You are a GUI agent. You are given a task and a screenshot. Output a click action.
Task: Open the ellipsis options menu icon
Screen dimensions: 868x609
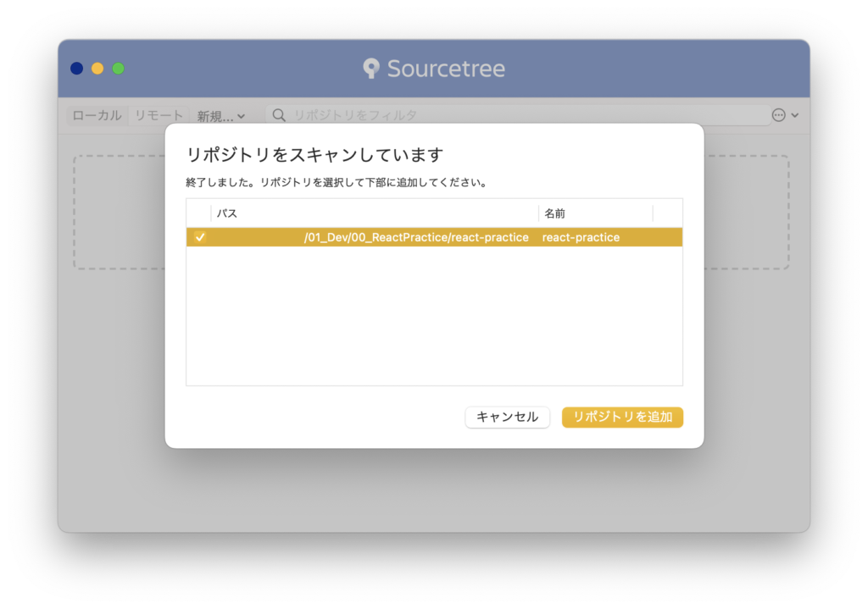click(778, 115)
